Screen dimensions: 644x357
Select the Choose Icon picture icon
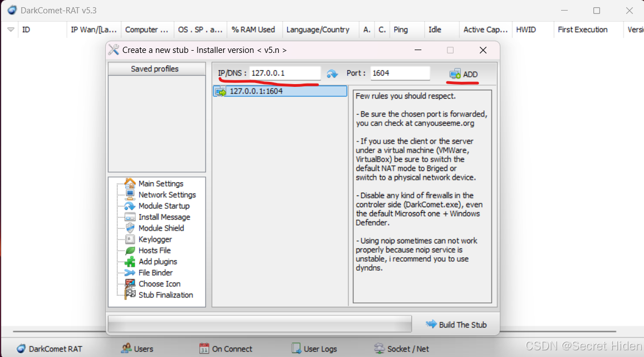pyautogui.click(x=130, y=283)
